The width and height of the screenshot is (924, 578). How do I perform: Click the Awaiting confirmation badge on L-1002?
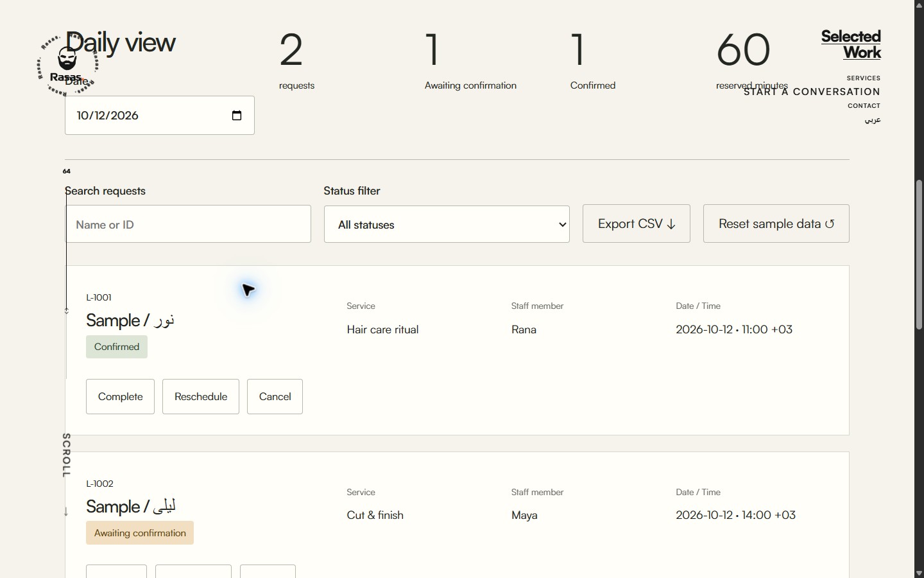click(x=140, y=533)
